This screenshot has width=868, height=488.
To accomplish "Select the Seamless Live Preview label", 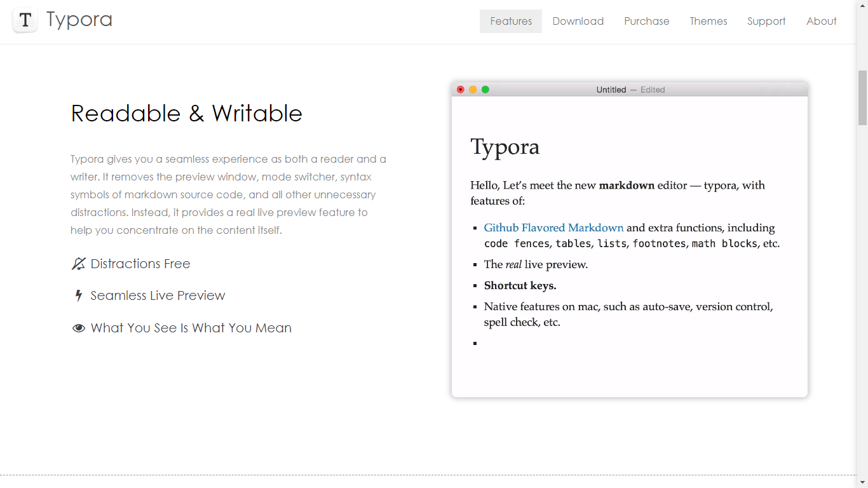I will 158,295.
